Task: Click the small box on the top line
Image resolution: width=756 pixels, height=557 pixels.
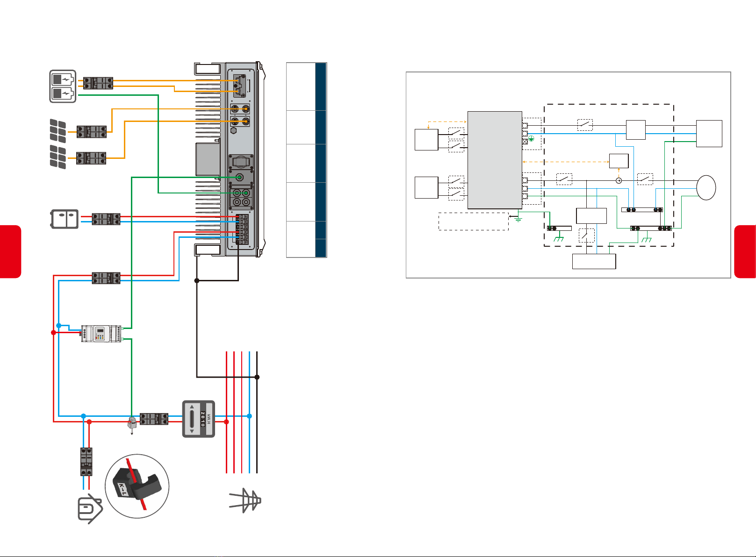Action: click(636, 130)
